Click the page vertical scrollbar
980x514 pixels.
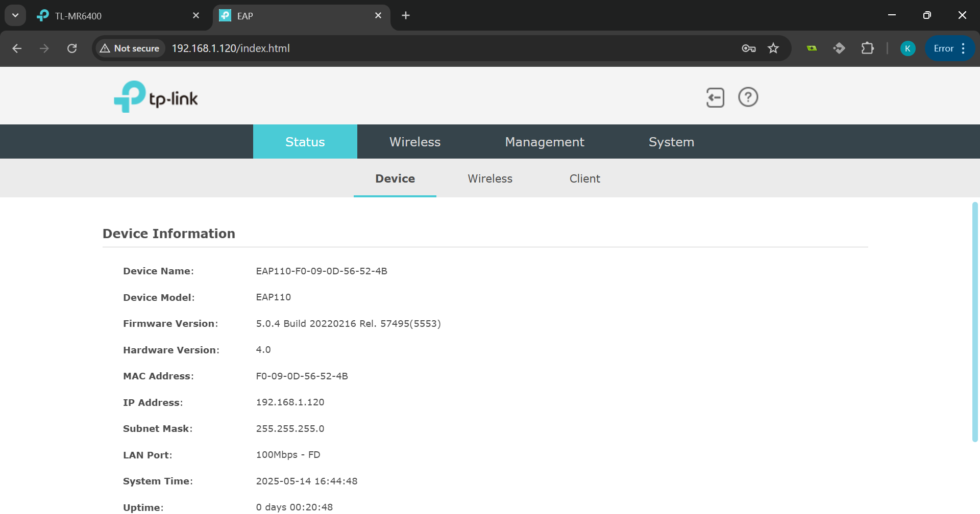975,321
